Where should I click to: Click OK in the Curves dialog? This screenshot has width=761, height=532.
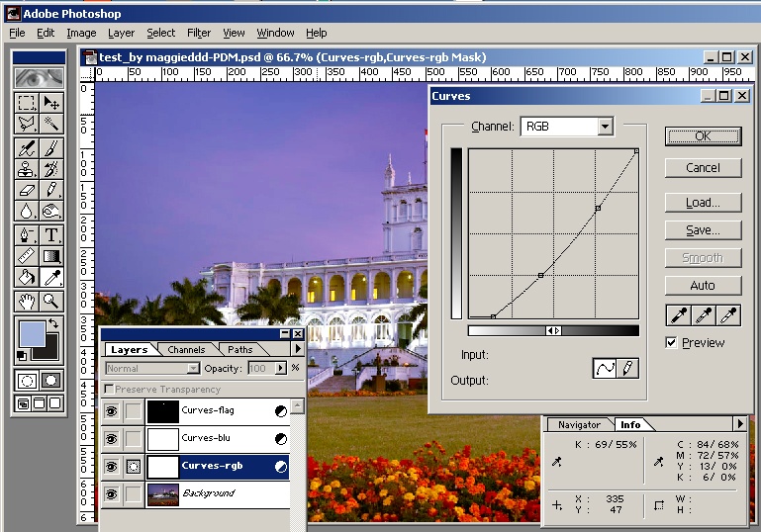[703, 136]
